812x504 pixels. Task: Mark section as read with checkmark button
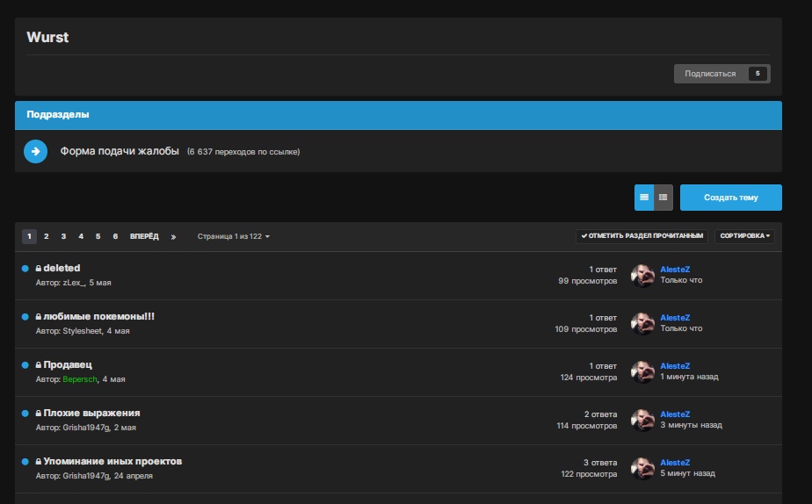[642, 236]
